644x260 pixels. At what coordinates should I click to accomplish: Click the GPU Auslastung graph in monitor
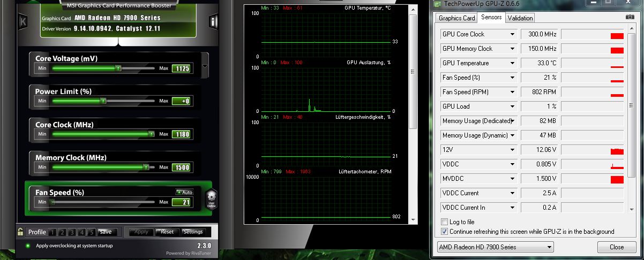pyautogui.click(x=326, y=89)
